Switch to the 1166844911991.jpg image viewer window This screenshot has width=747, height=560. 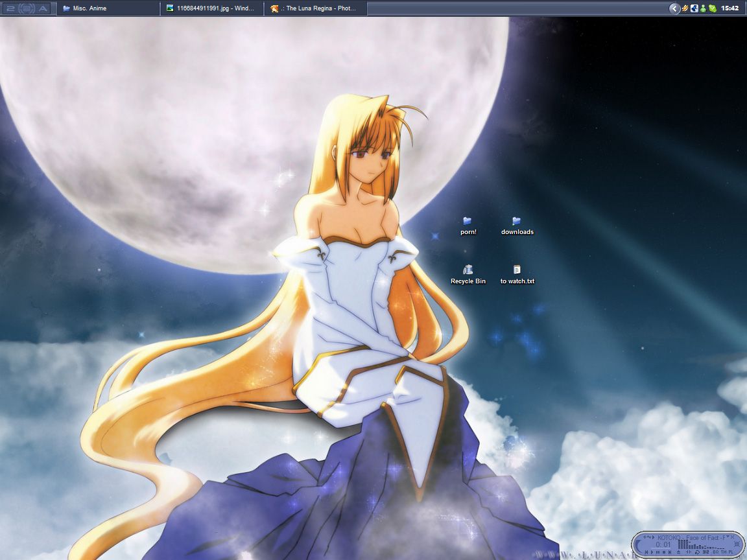pos(212,8)
